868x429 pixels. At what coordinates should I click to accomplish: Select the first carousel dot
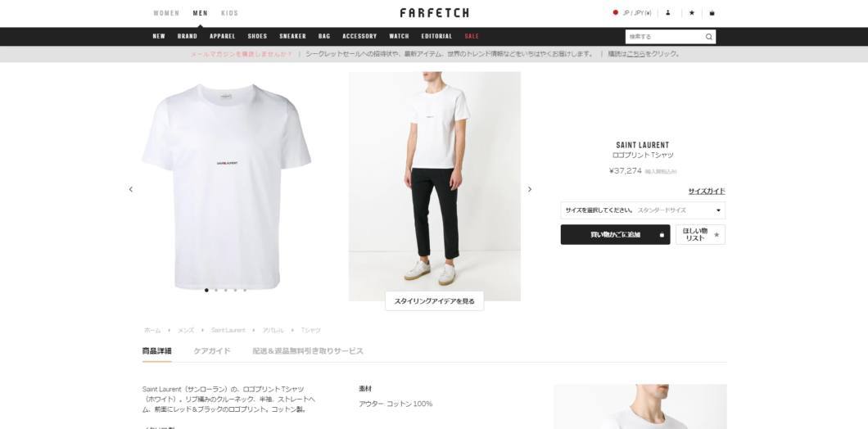coord(206,290)
